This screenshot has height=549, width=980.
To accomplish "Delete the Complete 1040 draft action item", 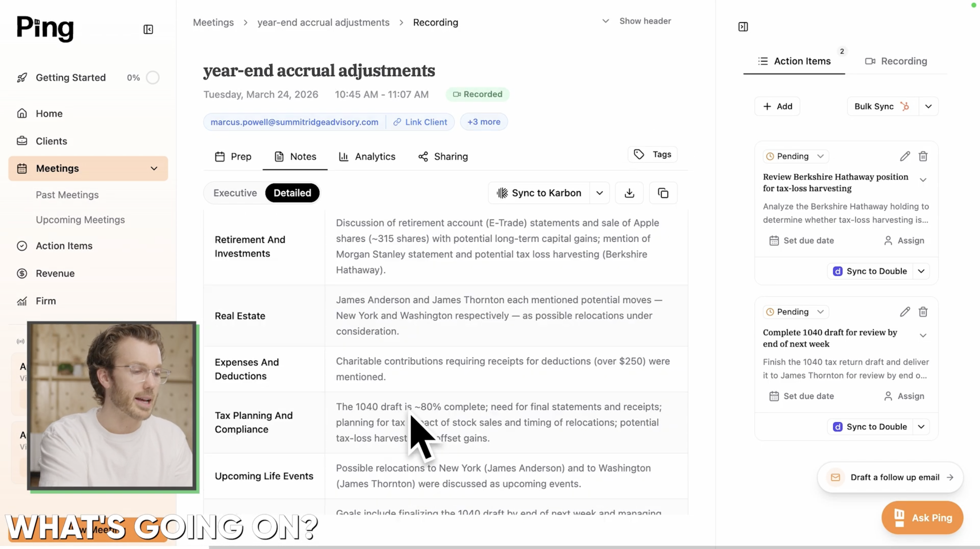I will (923, 312).
